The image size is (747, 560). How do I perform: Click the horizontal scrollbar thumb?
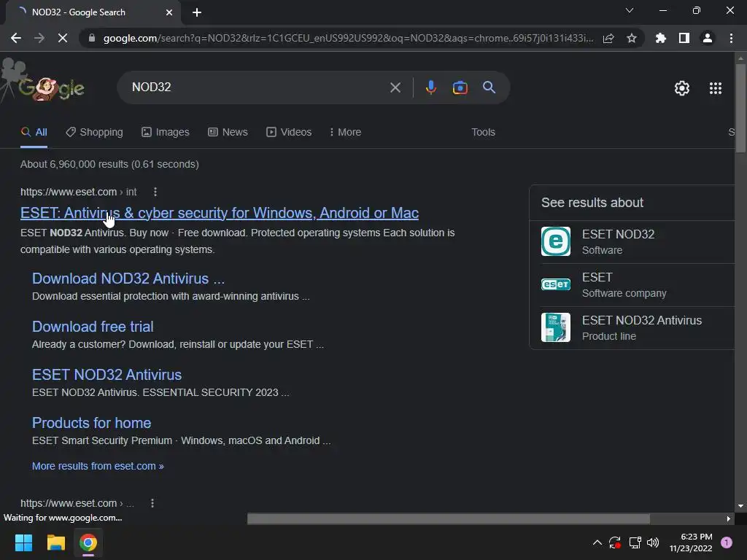pyautogui.click(x=449, y=518)
